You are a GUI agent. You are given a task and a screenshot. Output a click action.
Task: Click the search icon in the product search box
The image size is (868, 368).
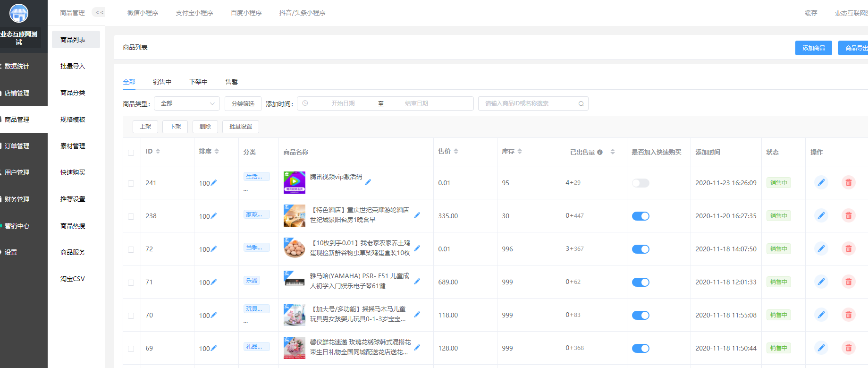[x=581, y=103]
